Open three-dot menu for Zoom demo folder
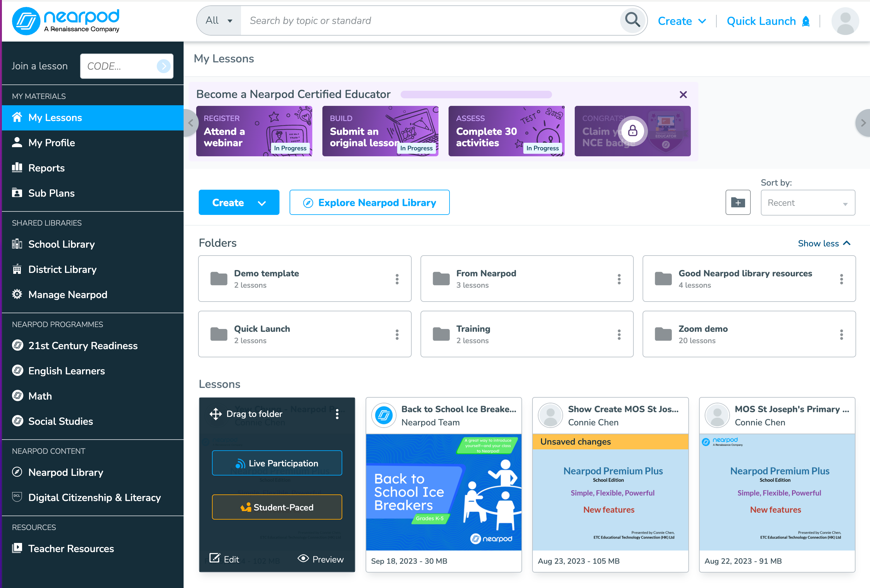The width and height of the screenshot is (870, 588). pos(841,334)
